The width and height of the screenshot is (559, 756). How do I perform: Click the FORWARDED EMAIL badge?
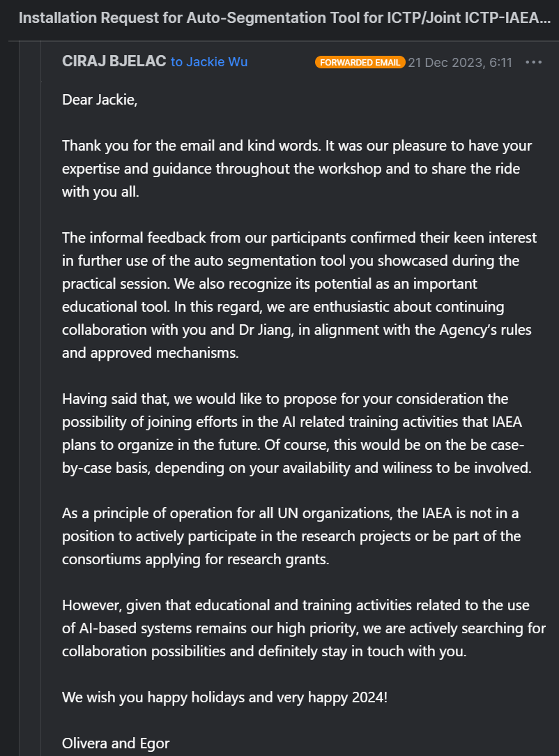[360, 62]
